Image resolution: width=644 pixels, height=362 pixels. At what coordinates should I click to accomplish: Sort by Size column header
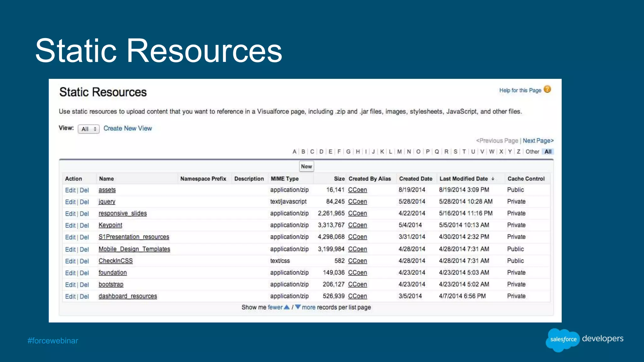(x=339, y=179)
